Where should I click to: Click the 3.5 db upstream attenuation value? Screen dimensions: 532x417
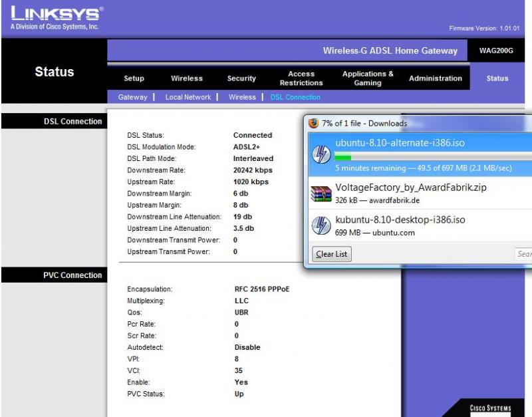243,228
